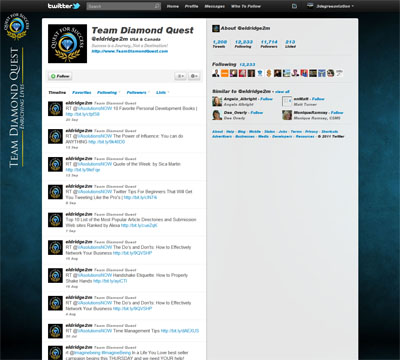400x360 pixels.
Task: Click MoniqueRamsay's profile photo
Action: pos(287,115)
